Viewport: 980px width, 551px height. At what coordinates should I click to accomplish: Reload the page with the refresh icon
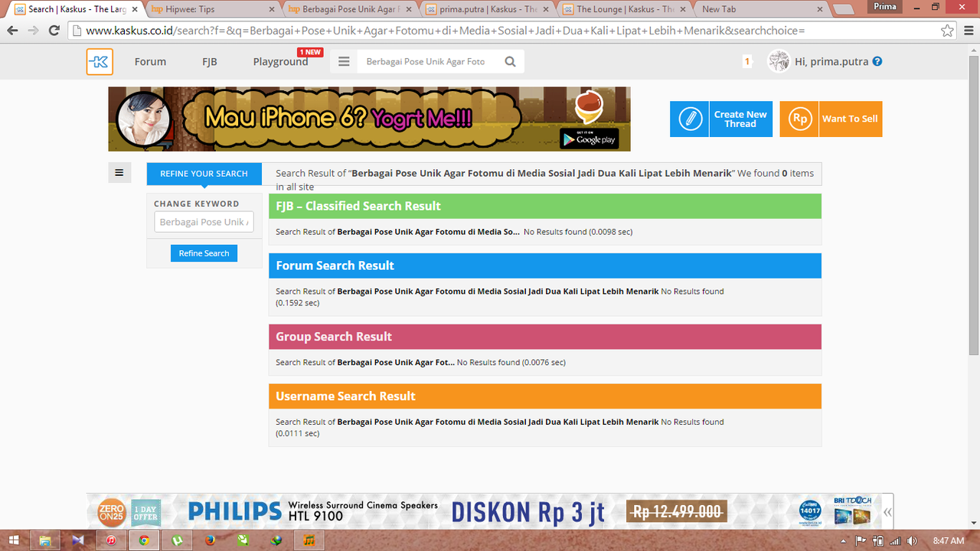coord(54,31)
